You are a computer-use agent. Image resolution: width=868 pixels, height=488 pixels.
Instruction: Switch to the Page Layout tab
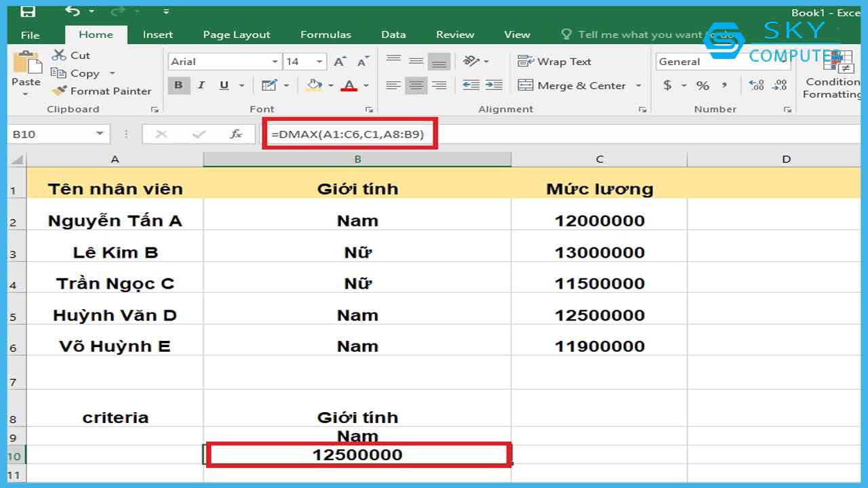[x=237, y=35]
